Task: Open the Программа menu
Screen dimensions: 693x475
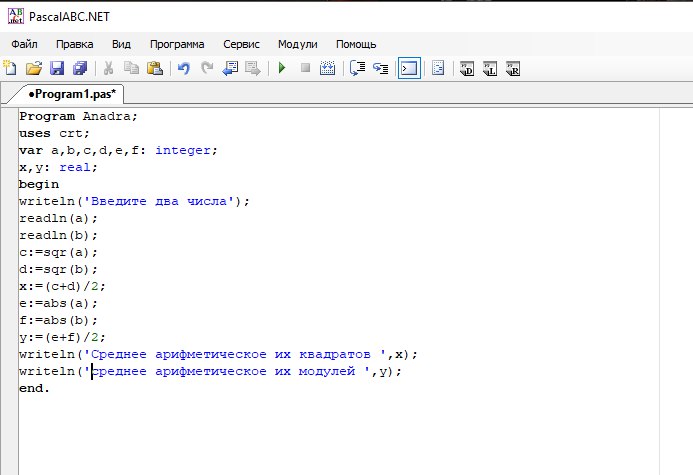Action: coord(177,44)
